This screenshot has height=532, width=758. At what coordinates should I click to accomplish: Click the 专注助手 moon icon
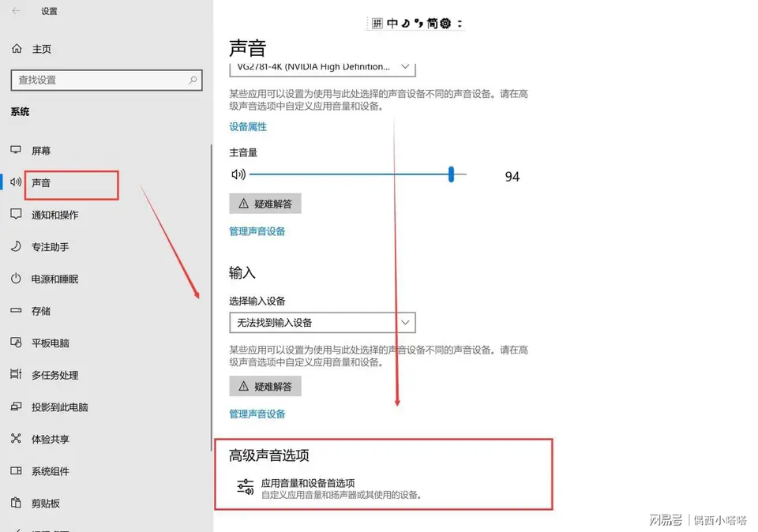tap(16, 247)
